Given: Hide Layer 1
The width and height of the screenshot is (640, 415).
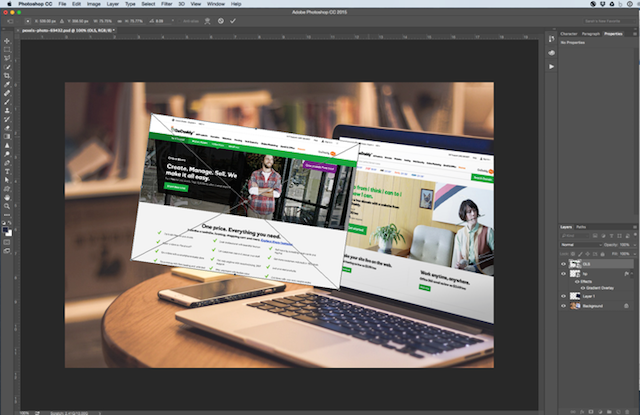Looking at the screenshot, I should (x=563, y=296).
